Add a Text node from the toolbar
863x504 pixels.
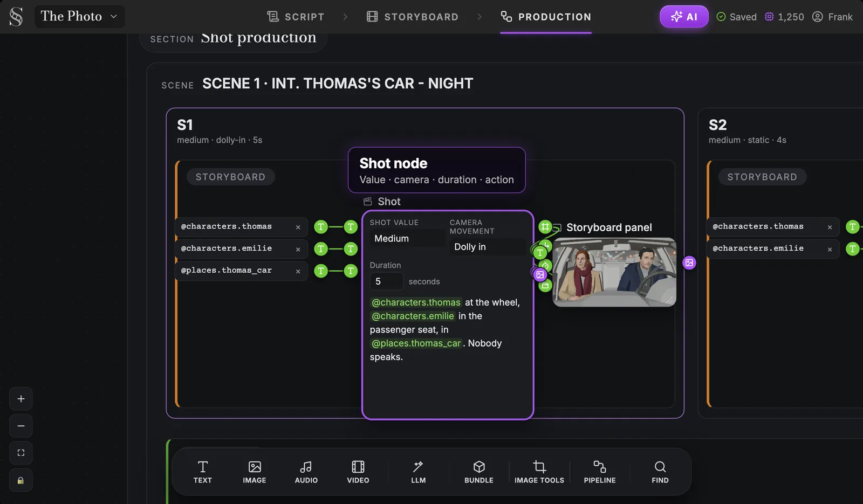(203, 472)
